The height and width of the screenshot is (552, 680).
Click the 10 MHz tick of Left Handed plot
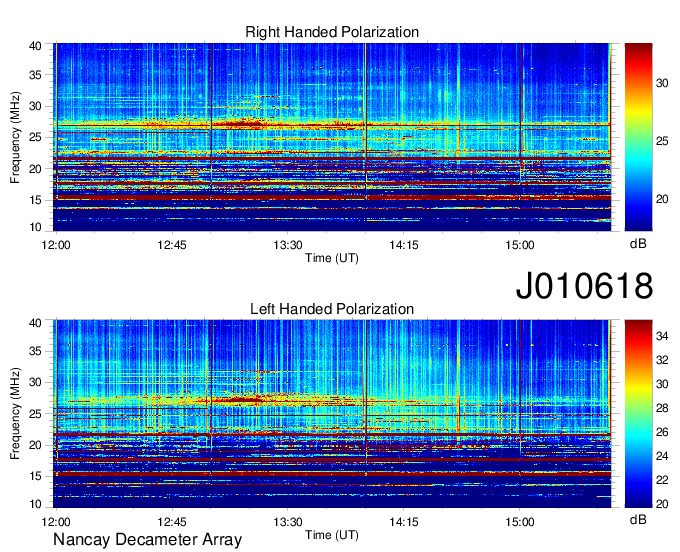[35, 504]
